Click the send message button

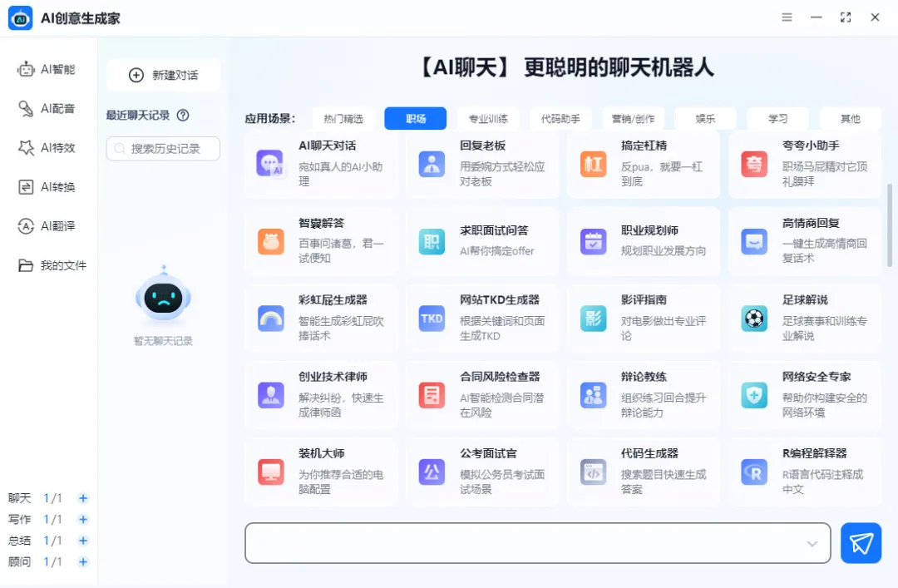pyautogui.click(x=861, y=542)
